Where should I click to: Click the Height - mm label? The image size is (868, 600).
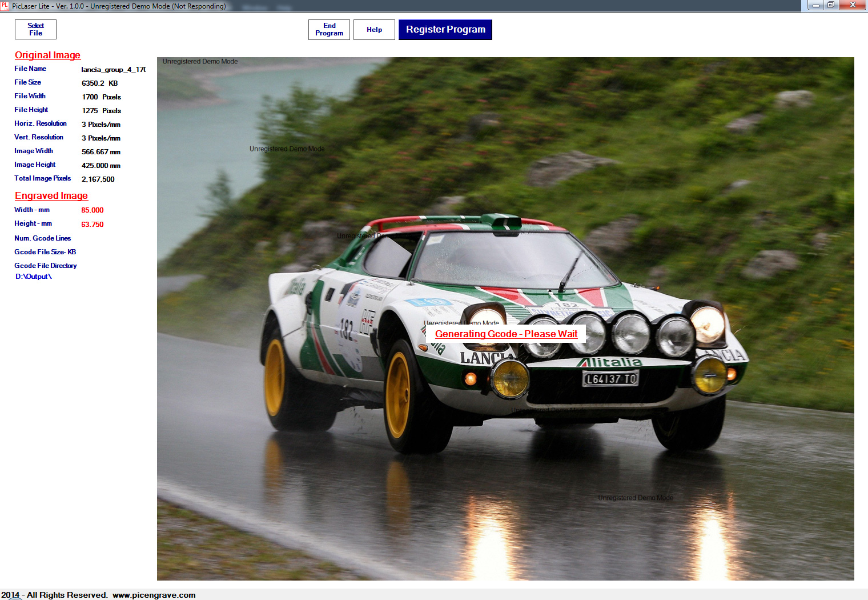[33, 223]
